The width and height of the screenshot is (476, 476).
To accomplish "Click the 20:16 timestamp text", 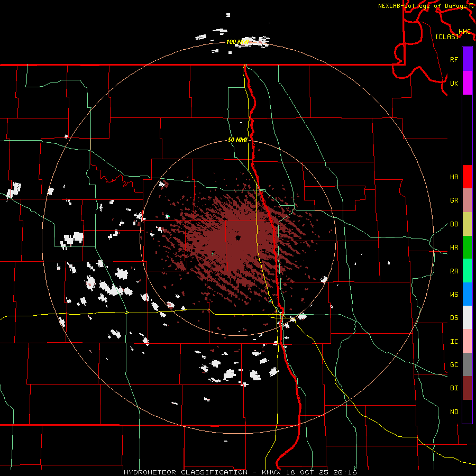I will point(344,472).
